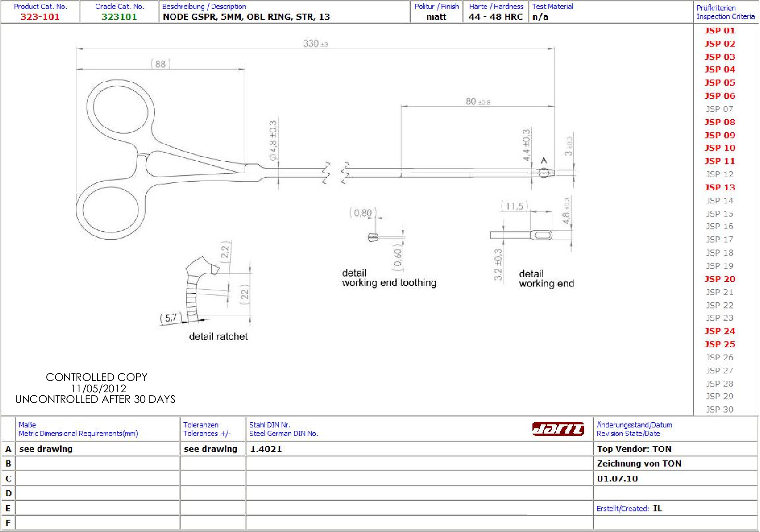Click the 44 - 48 HRC hardness value
This screenshot has width=760, height=532.
click(496, 17)
